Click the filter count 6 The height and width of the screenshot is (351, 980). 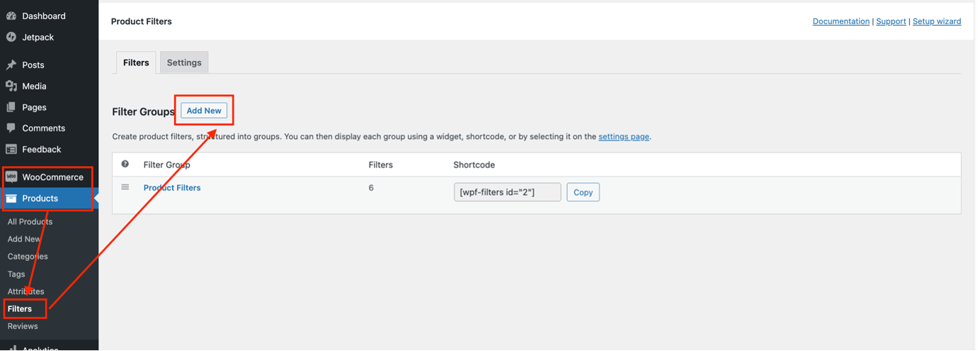click(371, 188)
